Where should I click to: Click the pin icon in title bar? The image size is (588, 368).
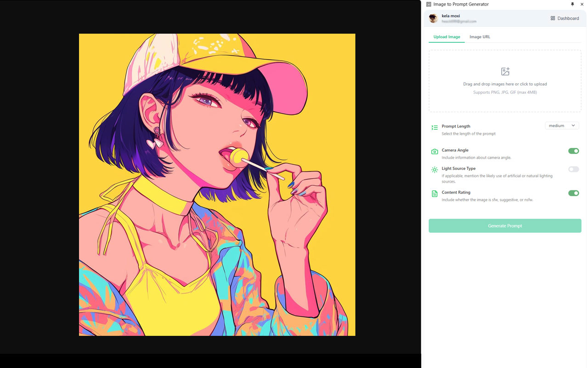(x=572, y=4)
